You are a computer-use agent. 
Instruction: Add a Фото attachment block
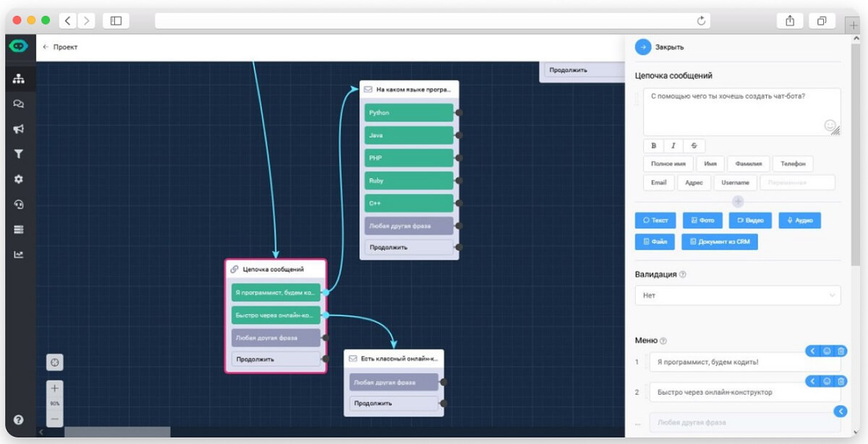[x=702, y=221]
